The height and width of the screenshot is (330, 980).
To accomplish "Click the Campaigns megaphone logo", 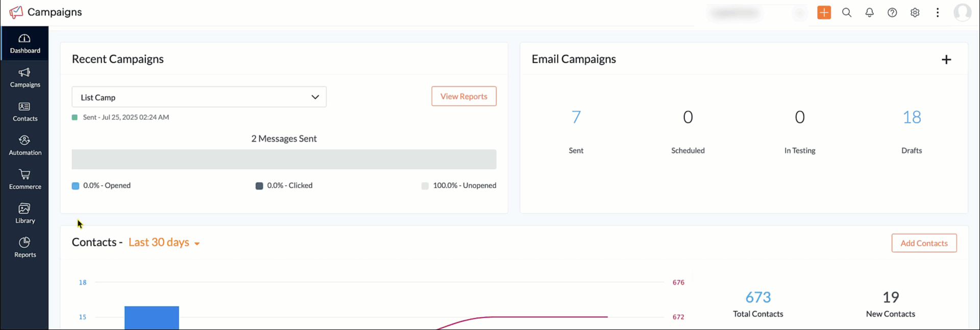I will 16,12.
